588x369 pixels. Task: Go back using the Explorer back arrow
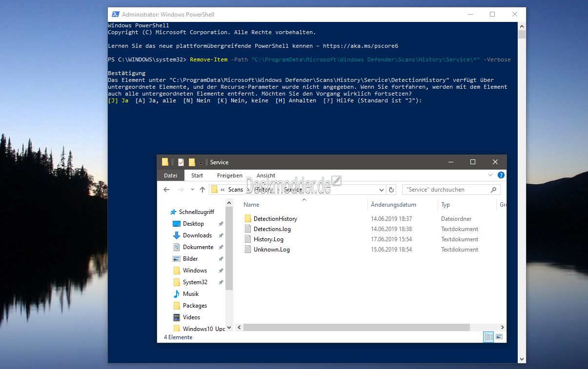166,190
